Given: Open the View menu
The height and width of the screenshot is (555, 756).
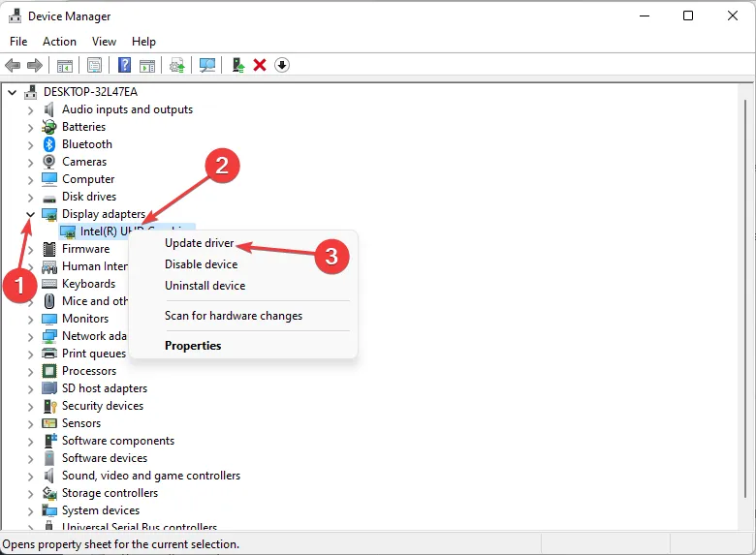Looking at the screenshot, I should (104, 42).
